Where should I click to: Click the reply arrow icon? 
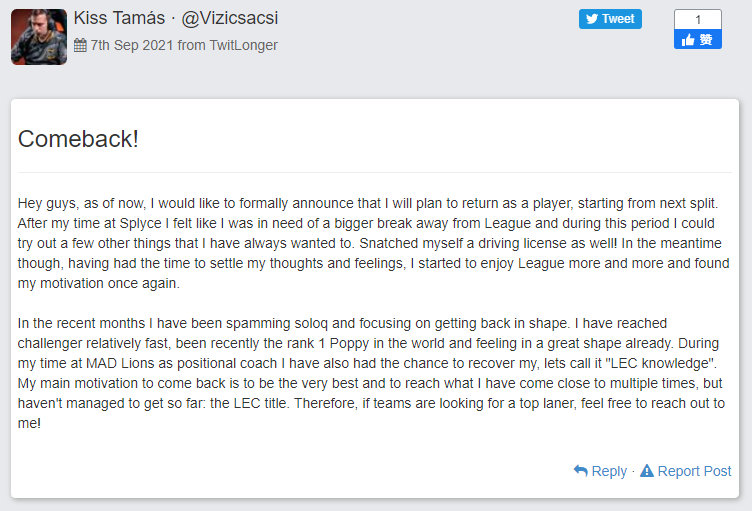click(x=580, y=471)
